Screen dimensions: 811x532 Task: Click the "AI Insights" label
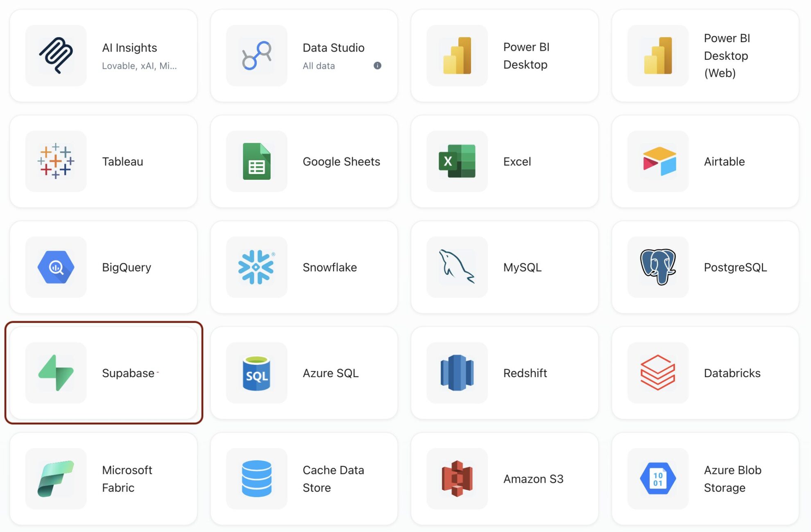pos(129,48)
